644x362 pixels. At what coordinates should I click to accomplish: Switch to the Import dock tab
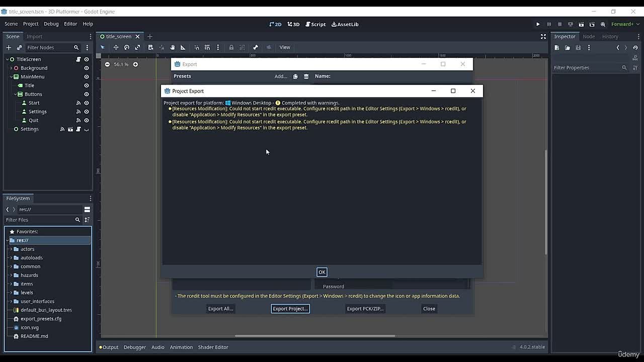click(34, 36)
